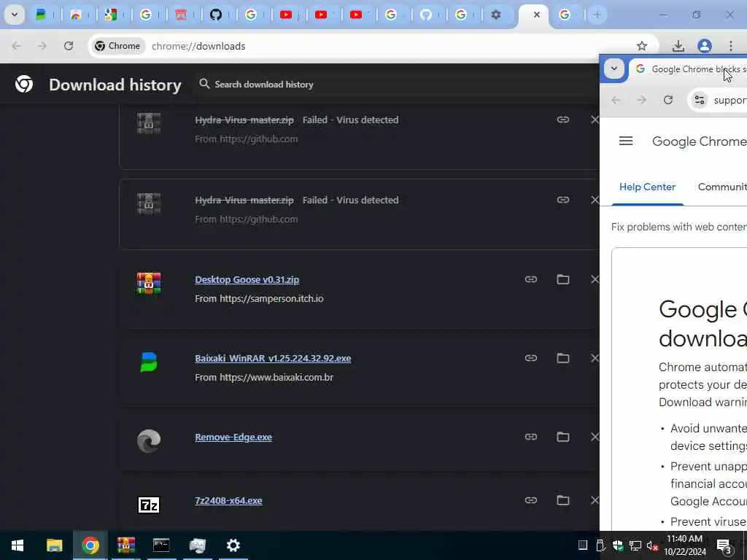Viewport: 747px width, 560px height.
Task: Open the tab search dropdown in the main window
Action: coord(15,15)
